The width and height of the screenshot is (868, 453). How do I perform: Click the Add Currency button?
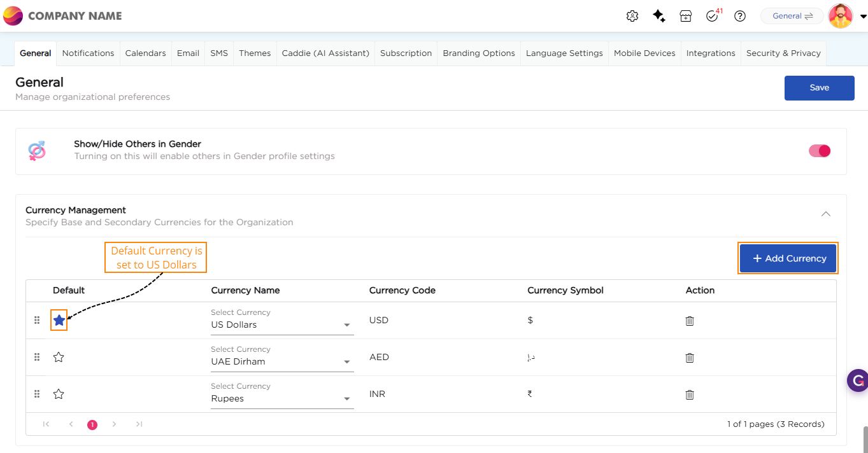pyautogui.click(x=788, y=258)
